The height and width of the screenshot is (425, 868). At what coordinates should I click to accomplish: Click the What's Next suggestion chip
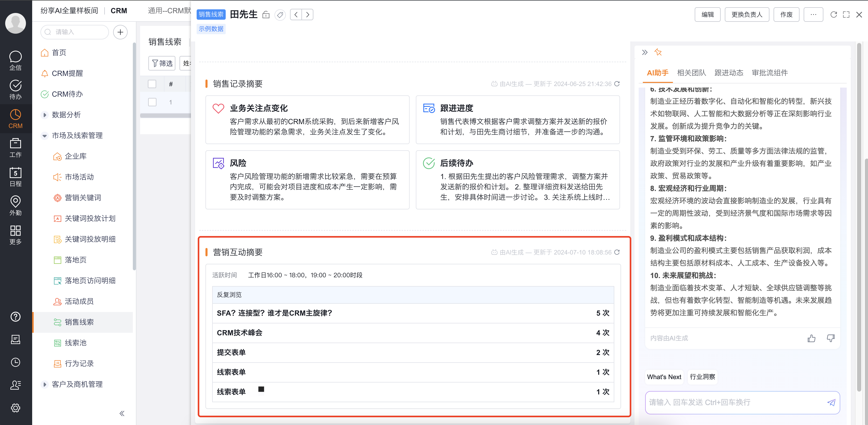pos(664,377)
